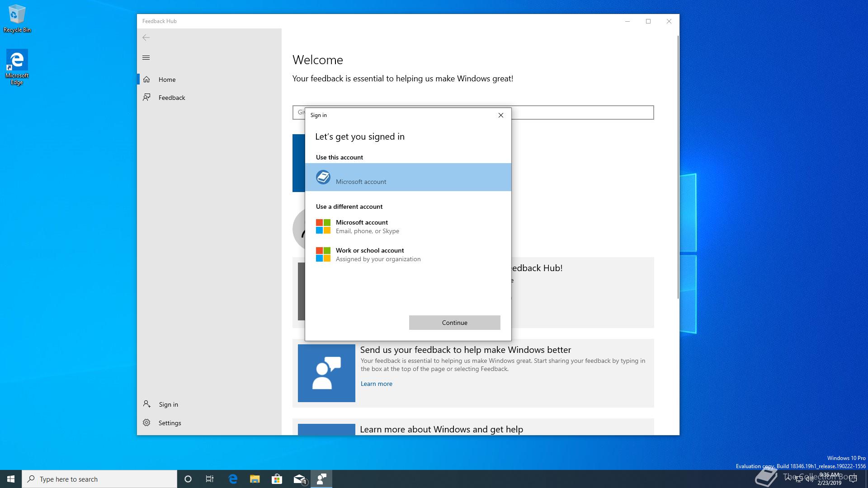Click the Feedback Hub vertical scrollbar
868x488 pixels.
point(678,167)
